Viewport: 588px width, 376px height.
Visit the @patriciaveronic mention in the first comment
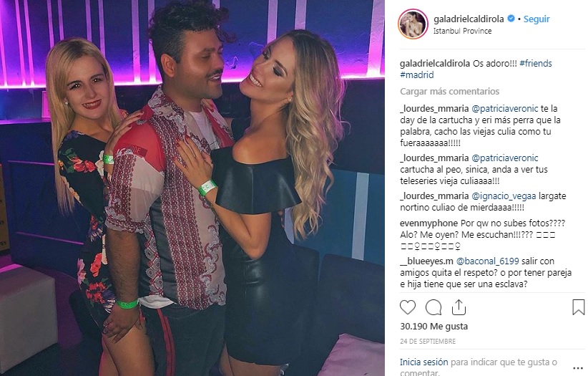pyautogui.click(x=504, y=109)
